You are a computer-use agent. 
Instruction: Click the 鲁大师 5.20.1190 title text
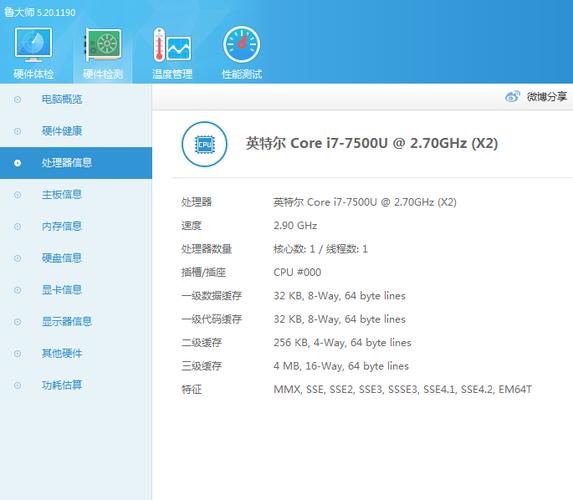39,12
